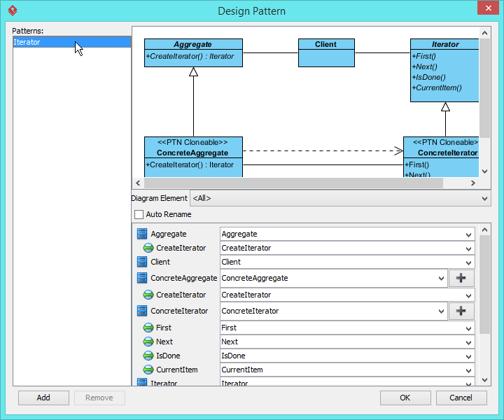The width and height of the screenshot is (504, 420).
Task: Click the CreateIterator operation icon under ConcreteAggregate
Action: [x=148, y=295]
